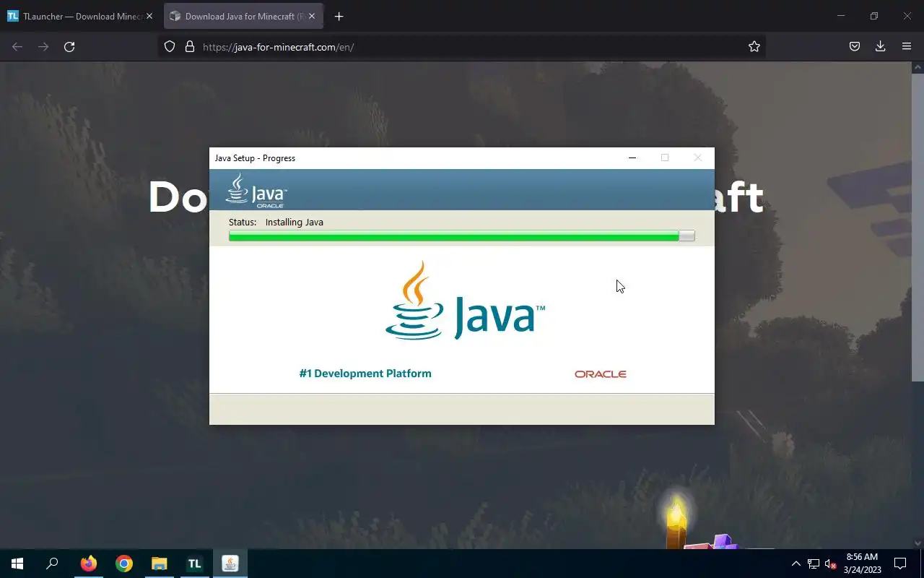
Task: Open the volume tray icon
Action: click(x=831, y=564)
